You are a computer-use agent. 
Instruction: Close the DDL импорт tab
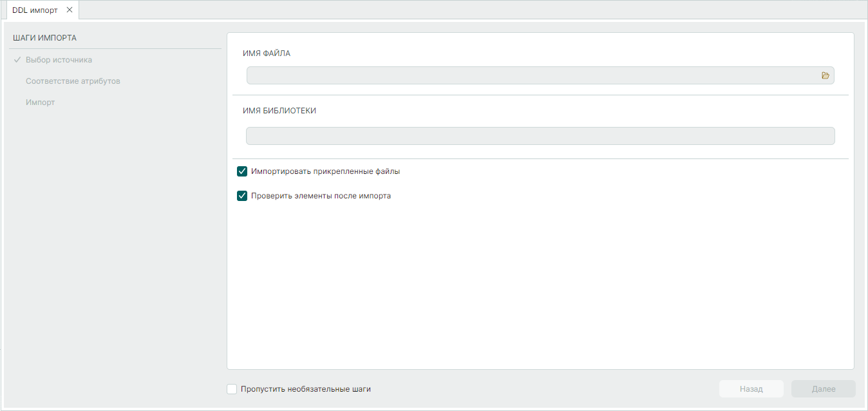[70, 10]
